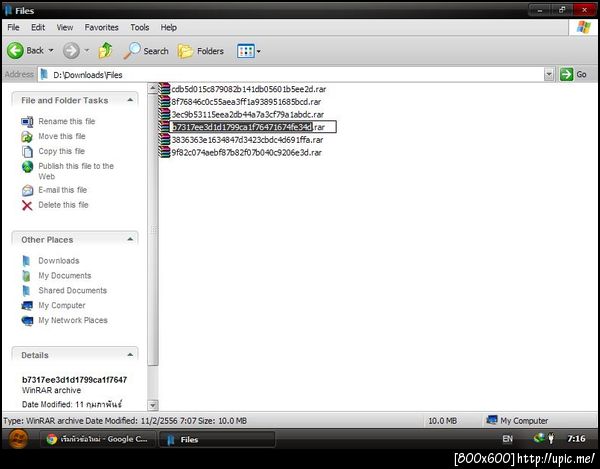Open My Network Places link

tap(73, 320)
